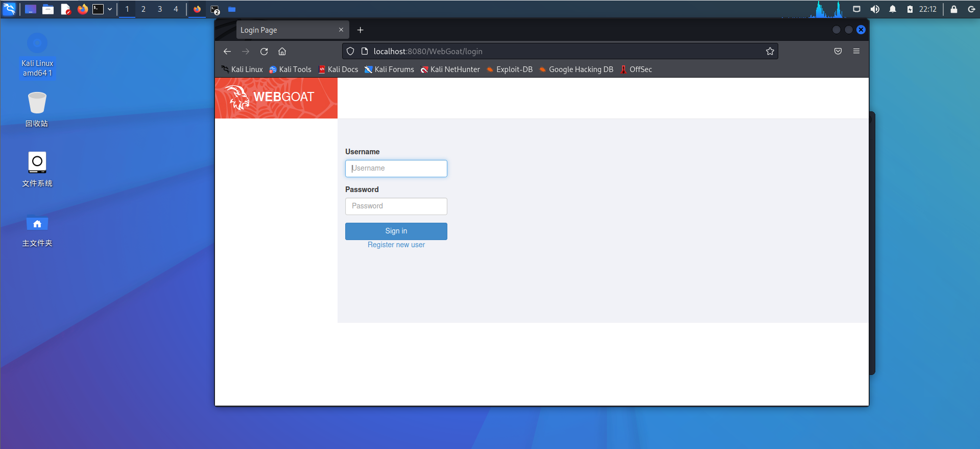980x449 pixels.
Task: Open the CPU graph monitor in the panel
Action: 814,9
